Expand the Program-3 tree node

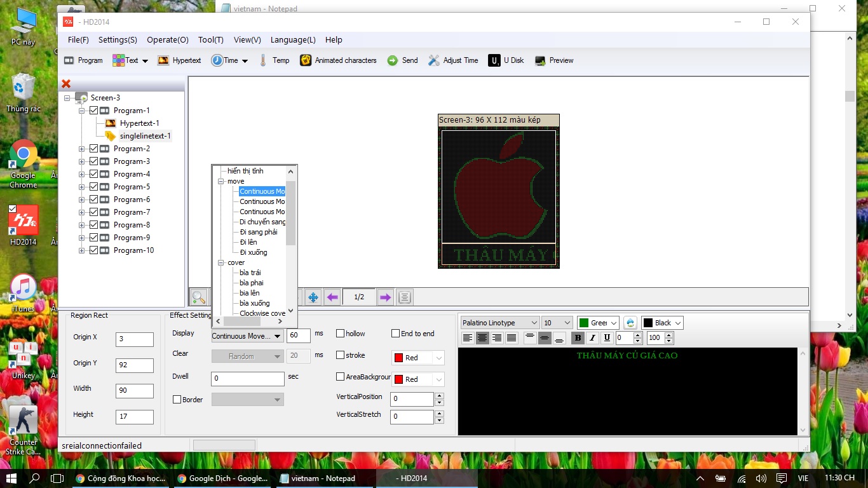click(x=81, y=161)
